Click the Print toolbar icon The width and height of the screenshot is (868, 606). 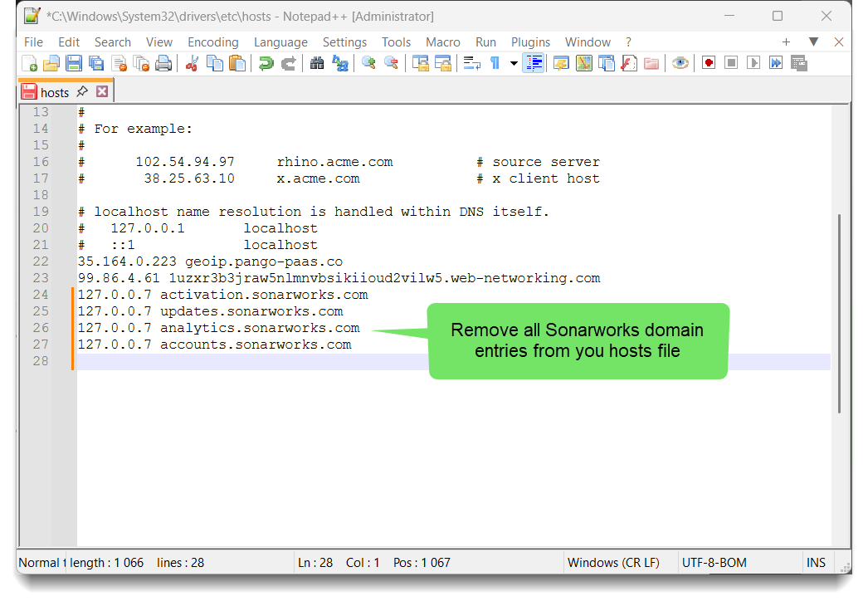pos(164,63)
